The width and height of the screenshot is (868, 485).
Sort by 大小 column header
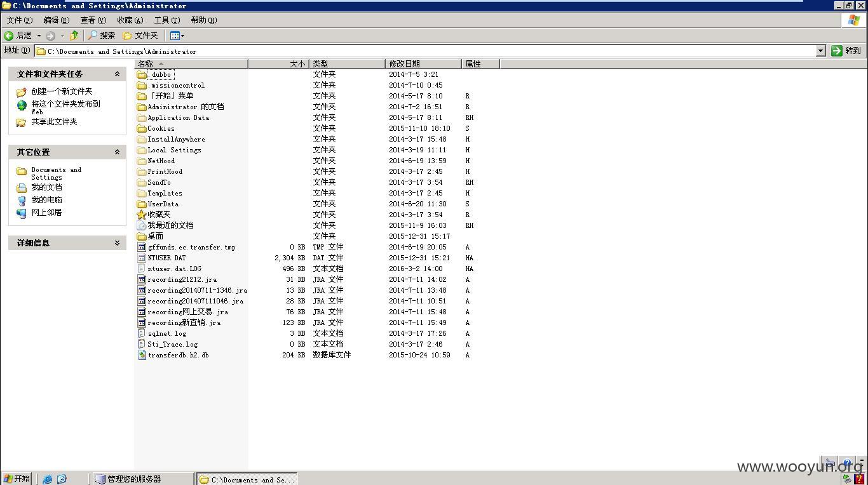point(278,63)
